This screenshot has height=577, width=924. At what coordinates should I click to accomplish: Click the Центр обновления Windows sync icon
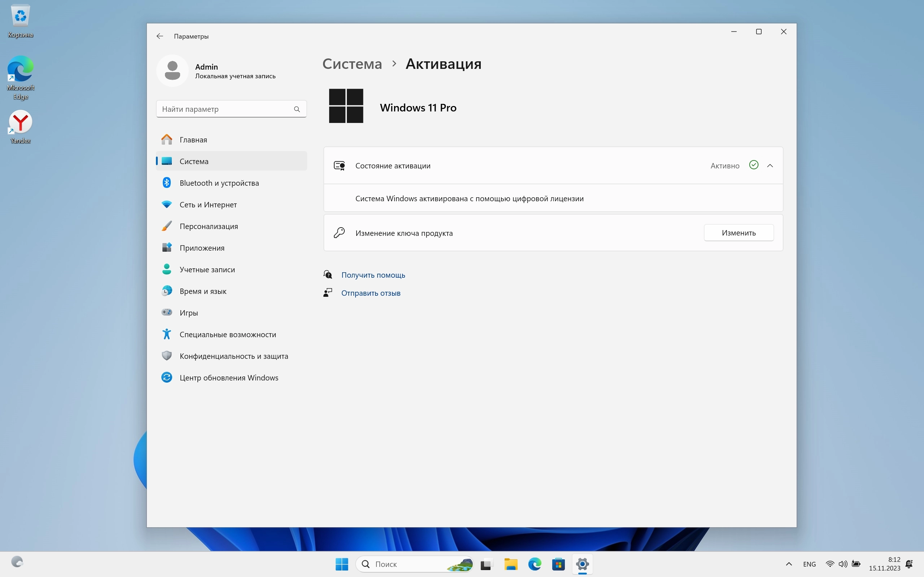pyautogui.click(x=166, y=378)
